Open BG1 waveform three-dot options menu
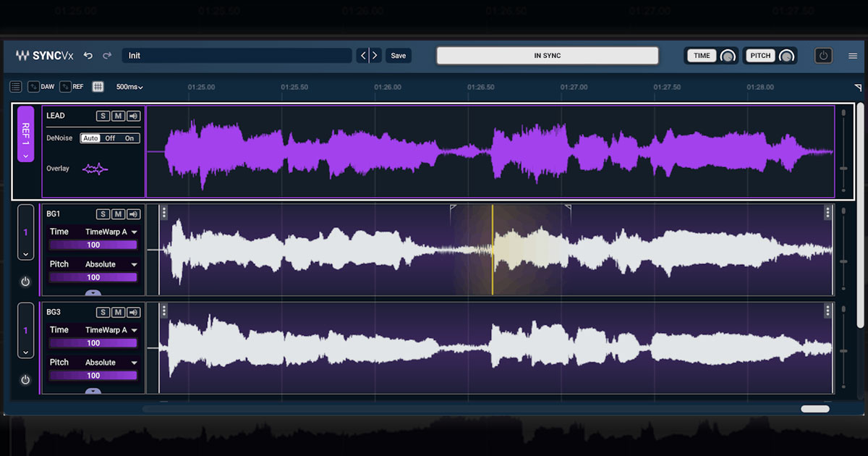 164,212
